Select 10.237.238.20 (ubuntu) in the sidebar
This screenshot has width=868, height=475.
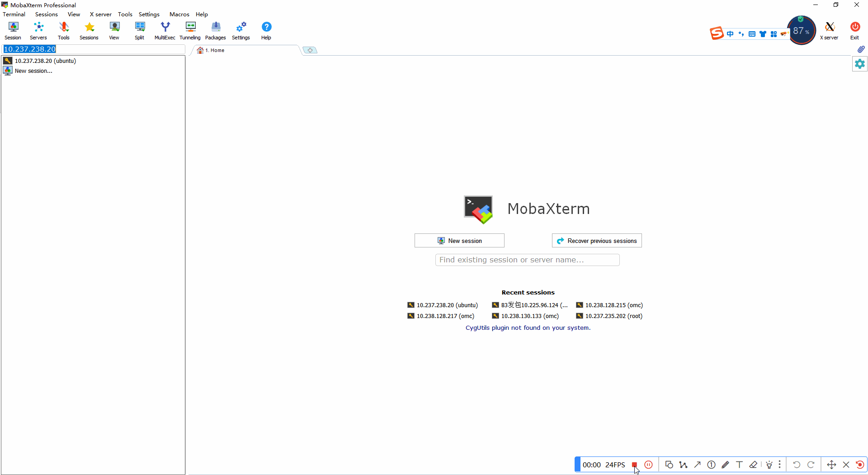(45, 61)
